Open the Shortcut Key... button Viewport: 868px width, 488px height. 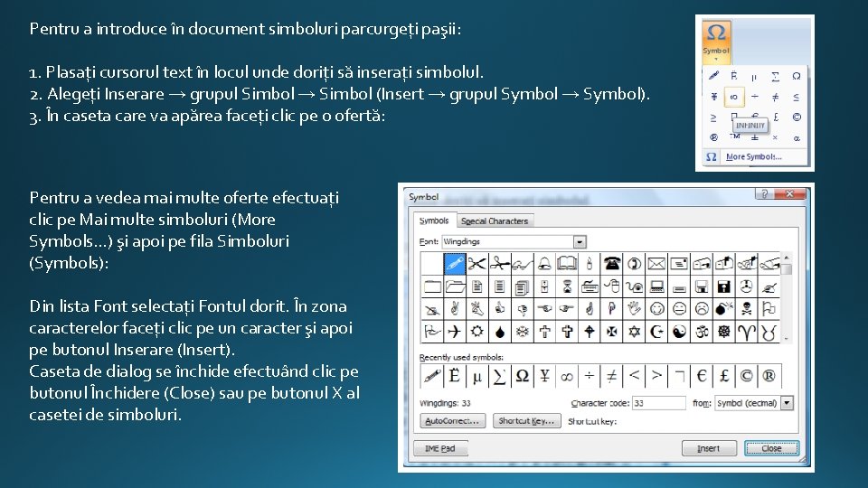click(526, 421)
